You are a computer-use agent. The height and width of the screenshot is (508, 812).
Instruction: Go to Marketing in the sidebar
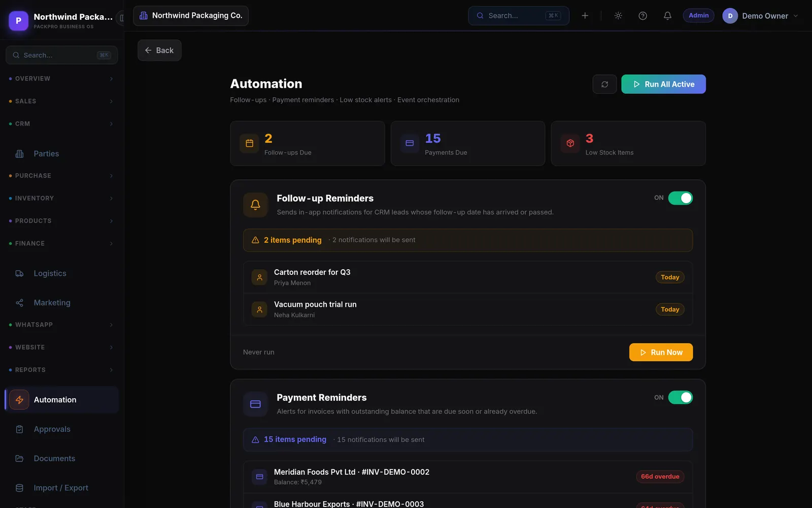61,303
